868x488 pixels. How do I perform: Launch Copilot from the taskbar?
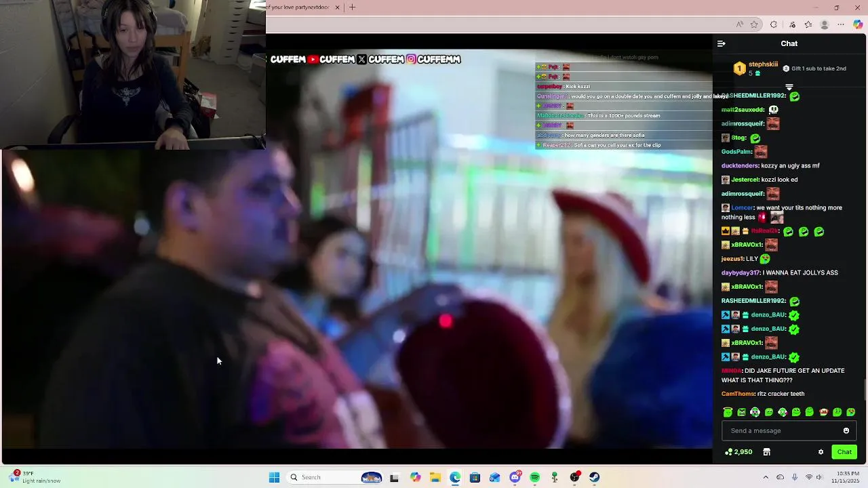pos(415,477)
